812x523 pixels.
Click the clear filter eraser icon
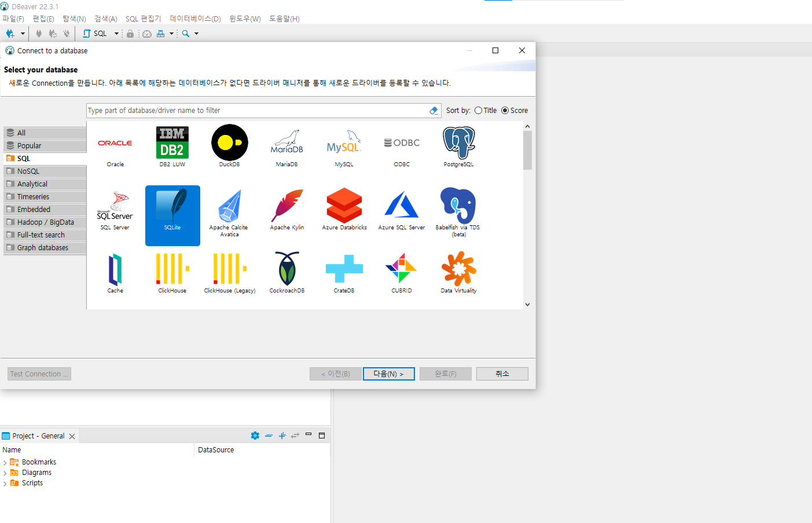[433, 111]
